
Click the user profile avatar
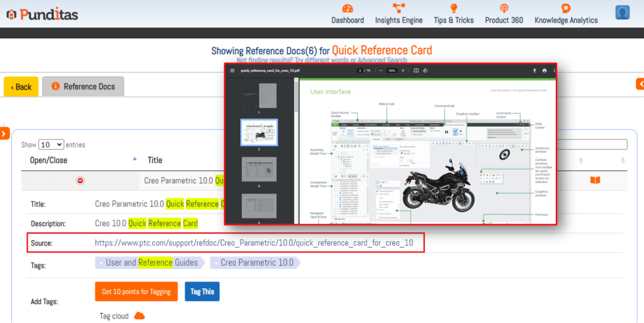click(623, 13)
